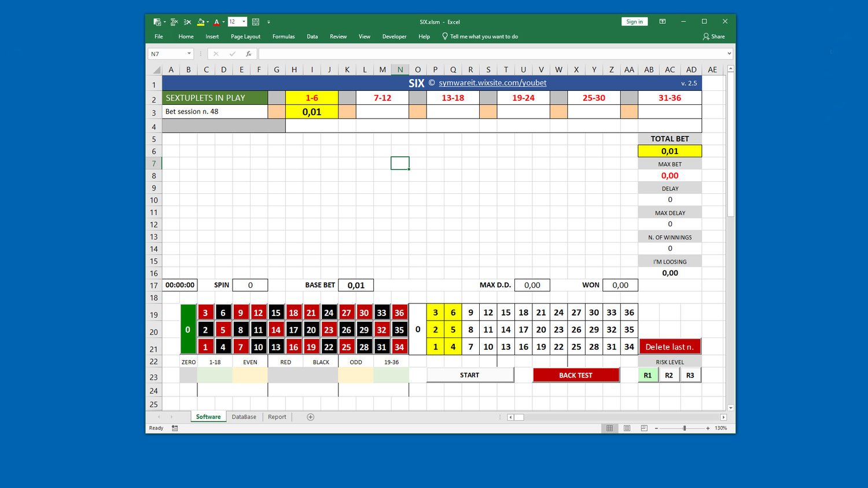This screenshot has width=868, height=488.
Task: Select risk level R2
Action: pyautogui.click(x=669, y=375)
